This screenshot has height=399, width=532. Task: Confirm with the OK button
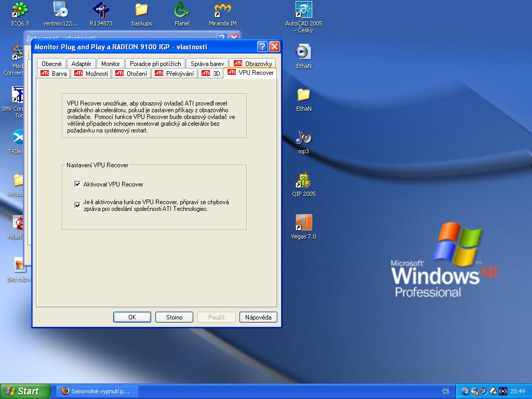point(132,317)
